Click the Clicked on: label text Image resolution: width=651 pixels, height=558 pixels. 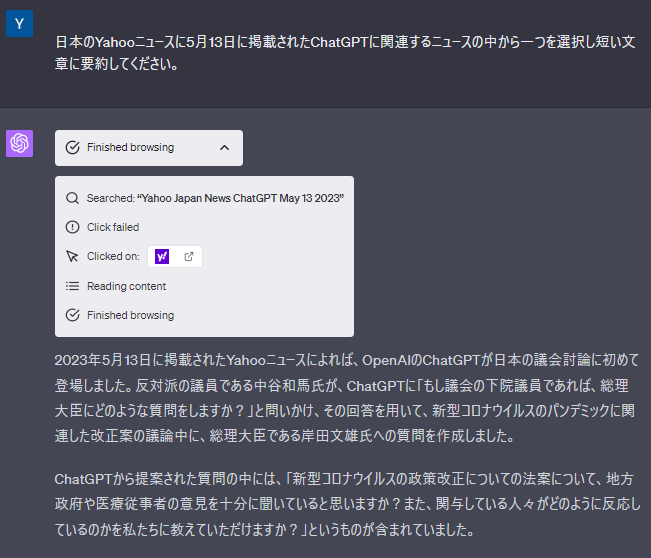point(113,256)
